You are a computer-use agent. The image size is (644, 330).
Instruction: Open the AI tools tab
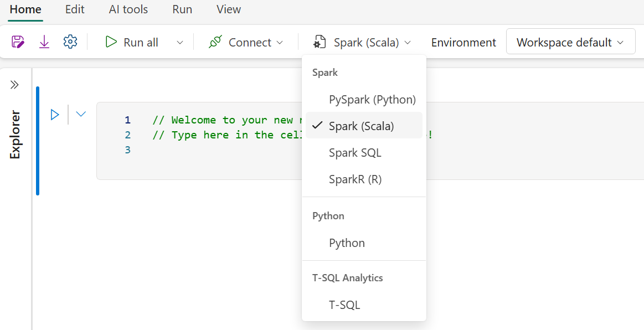tap(128, 9)
